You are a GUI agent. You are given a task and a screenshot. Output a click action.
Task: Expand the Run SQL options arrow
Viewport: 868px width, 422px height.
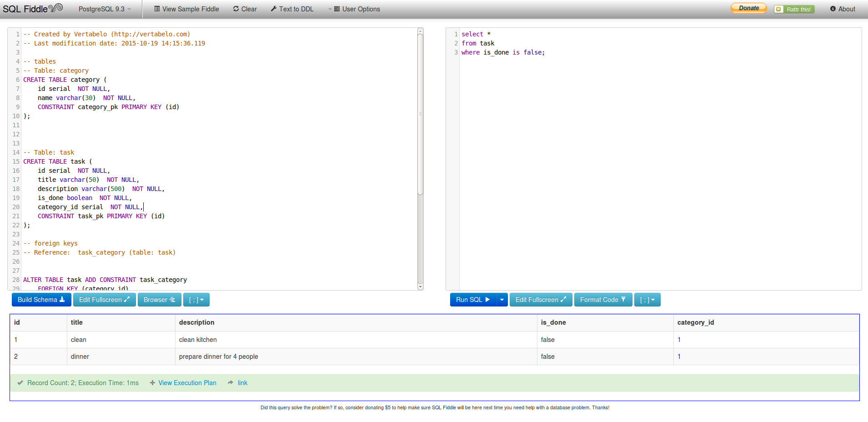click(502, 300)
